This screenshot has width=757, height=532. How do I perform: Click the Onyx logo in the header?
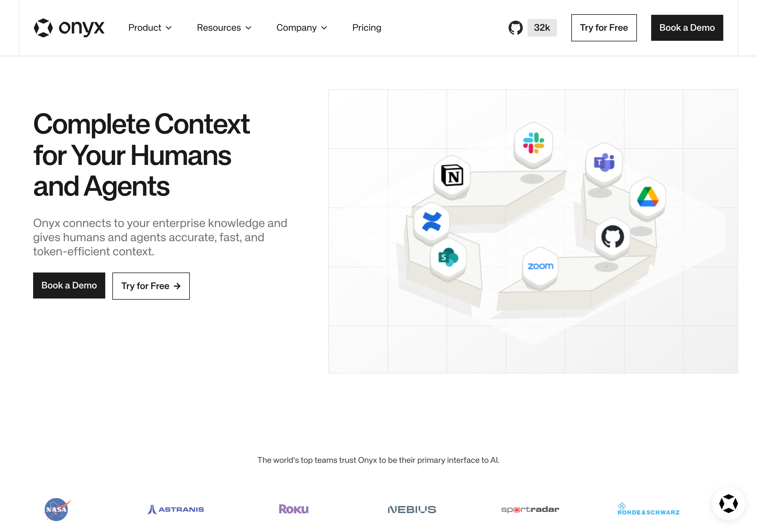click(69, 28)
